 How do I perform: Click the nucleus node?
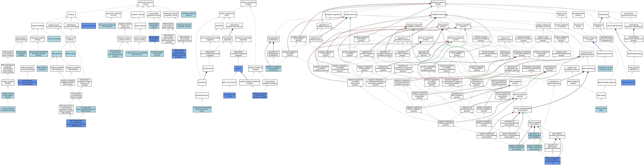pos(238,68)
